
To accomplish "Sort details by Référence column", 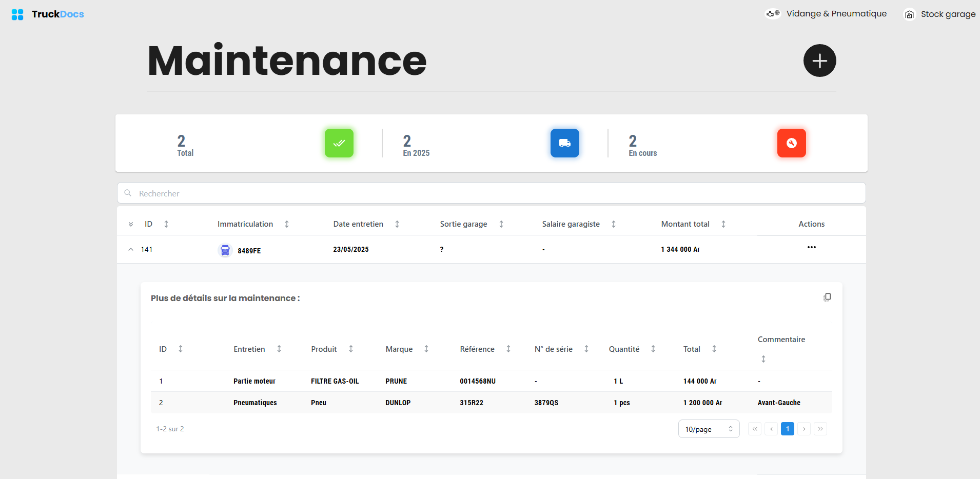I will tap(508, 349).
